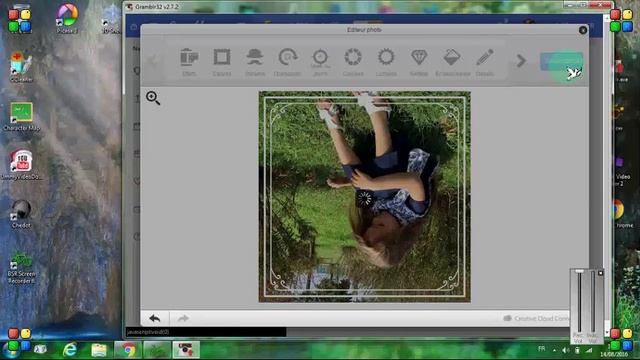The image size is (640, 360).
Task: Open the CCleaner desktop shortcut
Action: (x=21, y=67)
